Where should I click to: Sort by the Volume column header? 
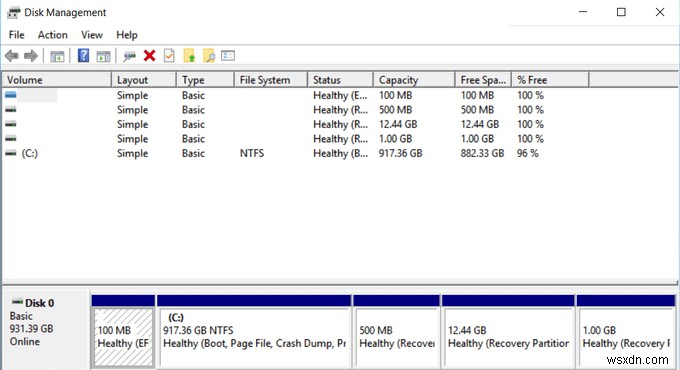click(x=57, y=80)
